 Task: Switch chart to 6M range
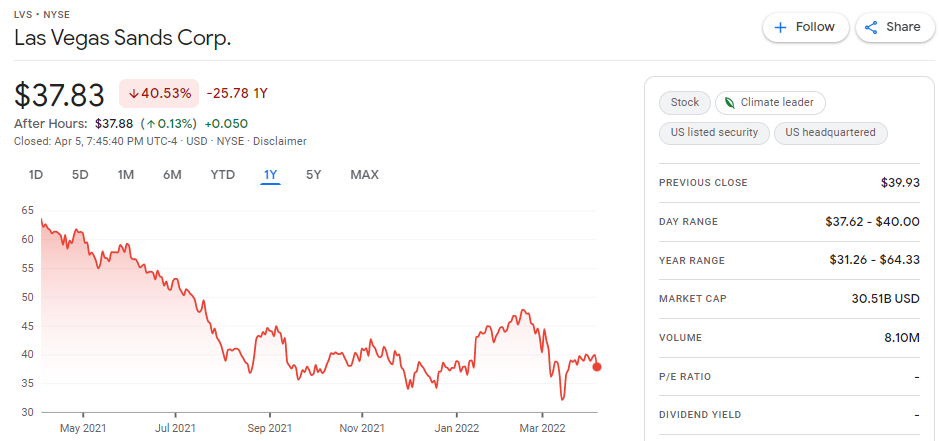click(172, 175)
